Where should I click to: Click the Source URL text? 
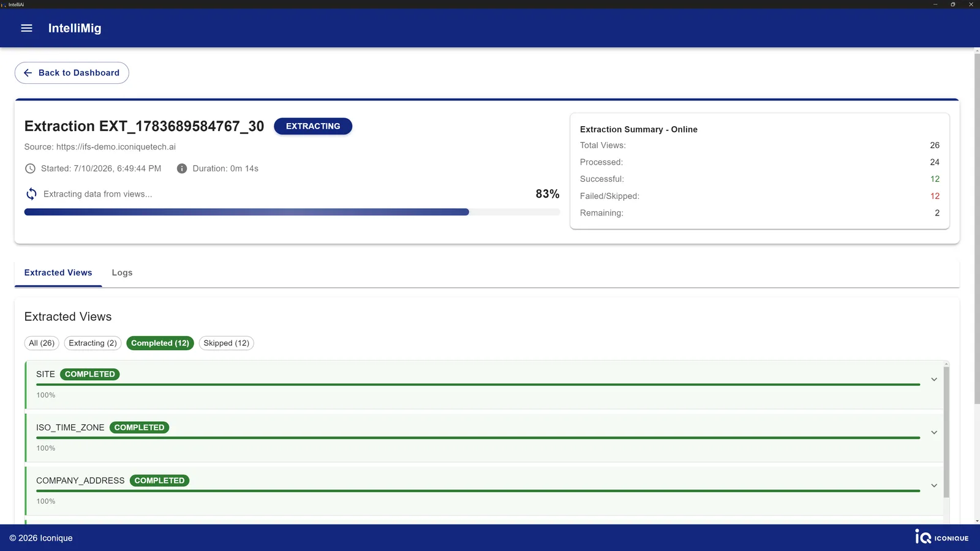click(x=100, y=147)
